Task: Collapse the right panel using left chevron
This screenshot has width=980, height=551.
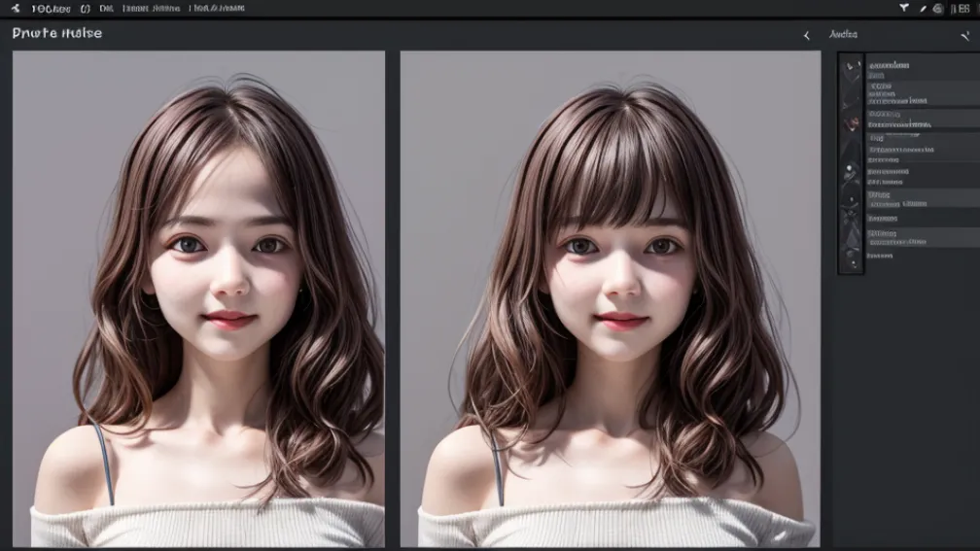Action: 806,35
